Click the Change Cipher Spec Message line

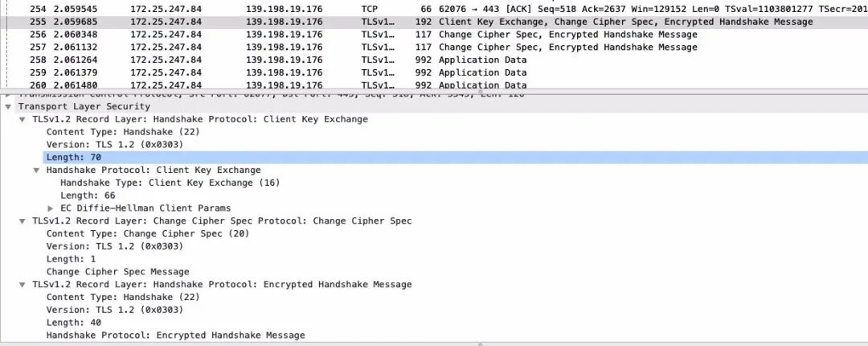(117, 272)
